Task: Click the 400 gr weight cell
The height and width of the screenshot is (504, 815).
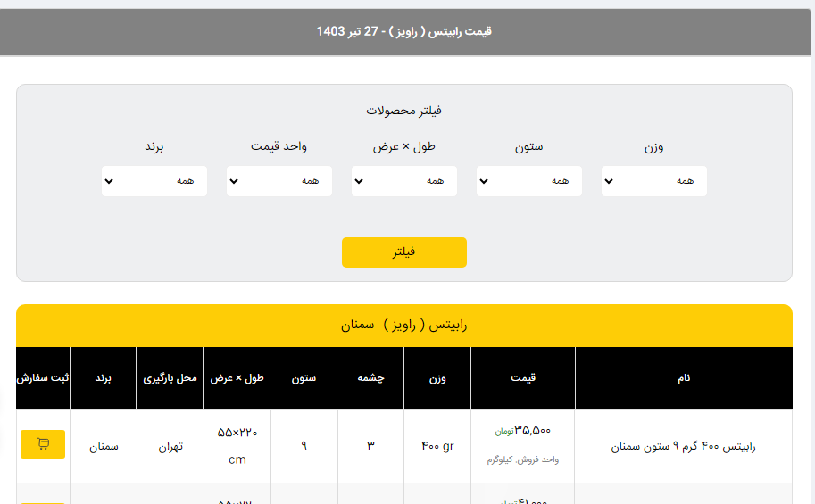Action: (x=437, y=446)
